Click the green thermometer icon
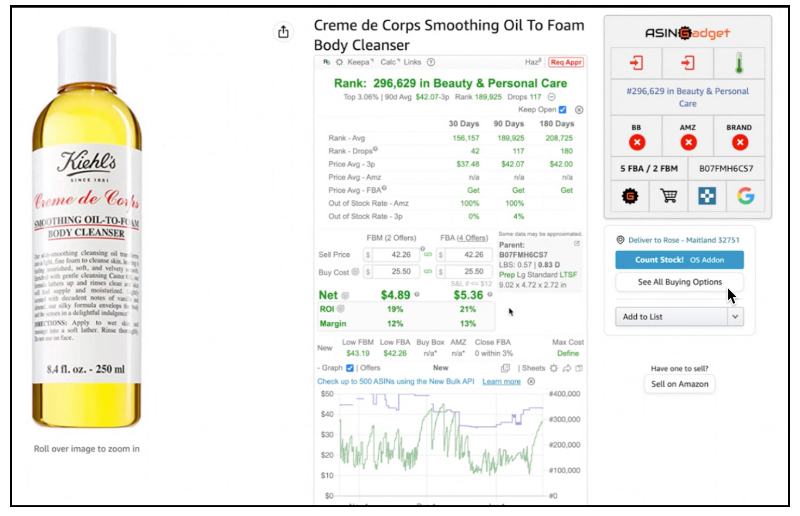Viewport: 800px width, 516px height. coord(739,64)
